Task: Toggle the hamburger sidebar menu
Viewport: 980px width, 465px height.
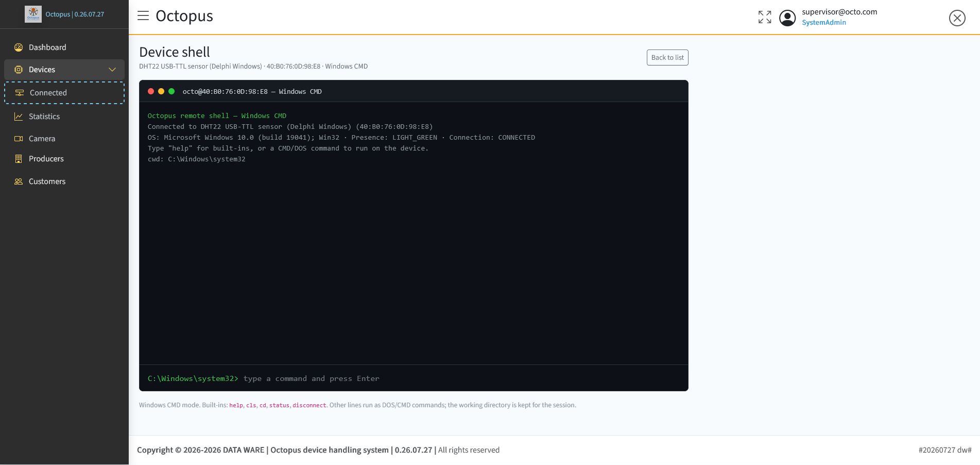Action: tap(143, 15)
